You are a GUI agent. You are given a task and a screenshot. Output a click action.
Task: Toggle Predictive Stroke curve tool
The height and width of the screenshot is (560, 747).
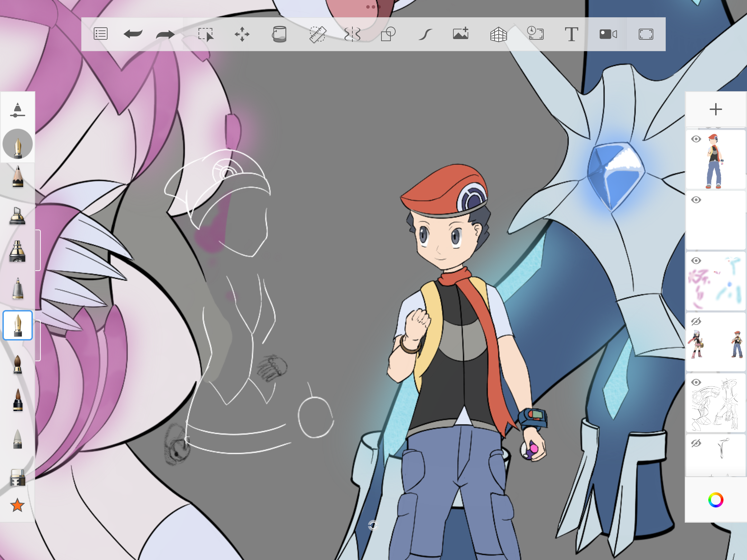tap(425, 34)
